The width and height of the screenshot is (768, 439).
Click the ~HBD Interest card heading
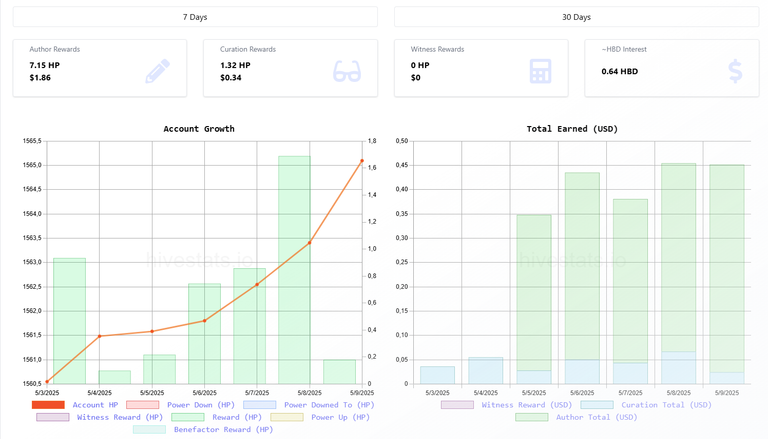[624, 49]
